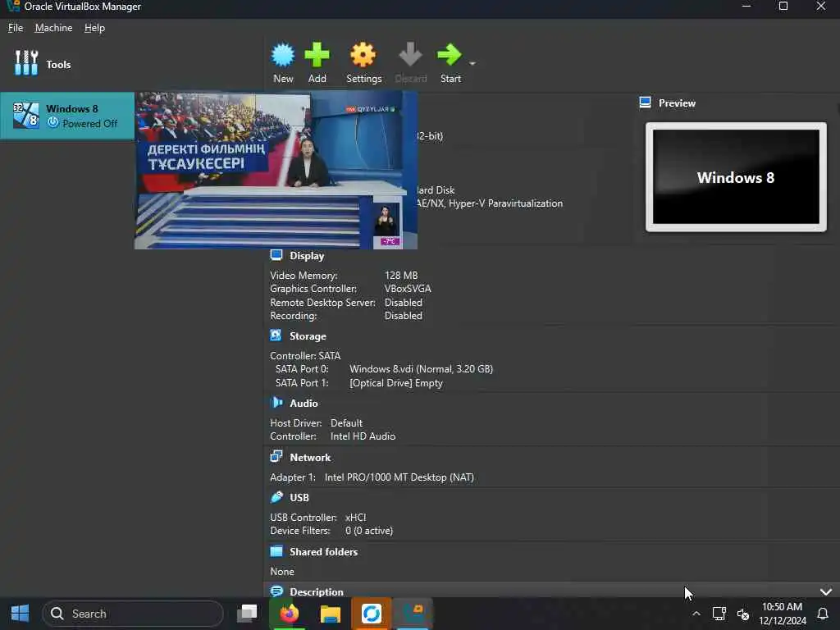Start the VM with green arrow icon
The height and width of the screenshot is (630, 840).
pos(449,55)
